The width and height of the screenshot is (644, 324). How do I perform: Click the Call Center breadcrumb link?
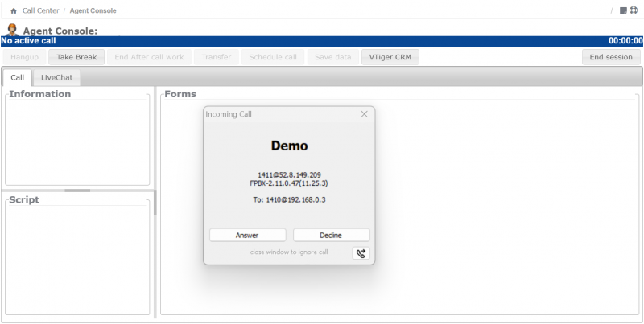click(40, 11)
